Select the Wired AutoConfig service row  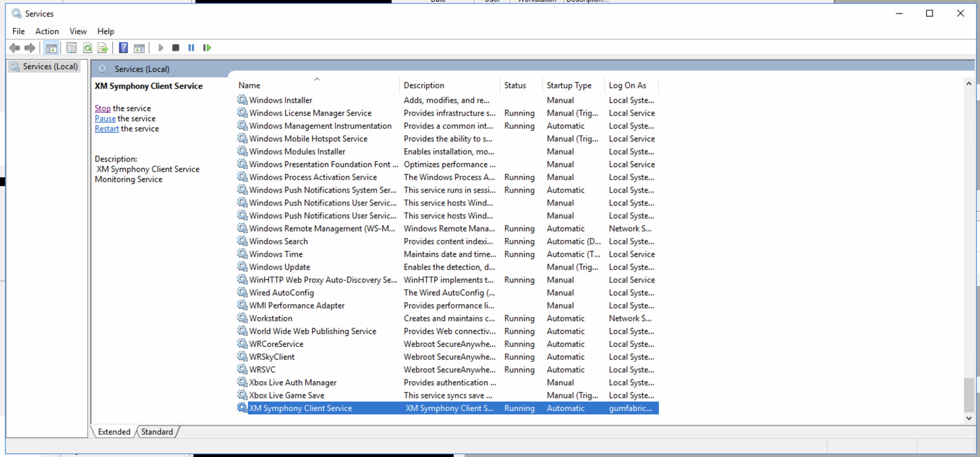[x=448, y=293]
